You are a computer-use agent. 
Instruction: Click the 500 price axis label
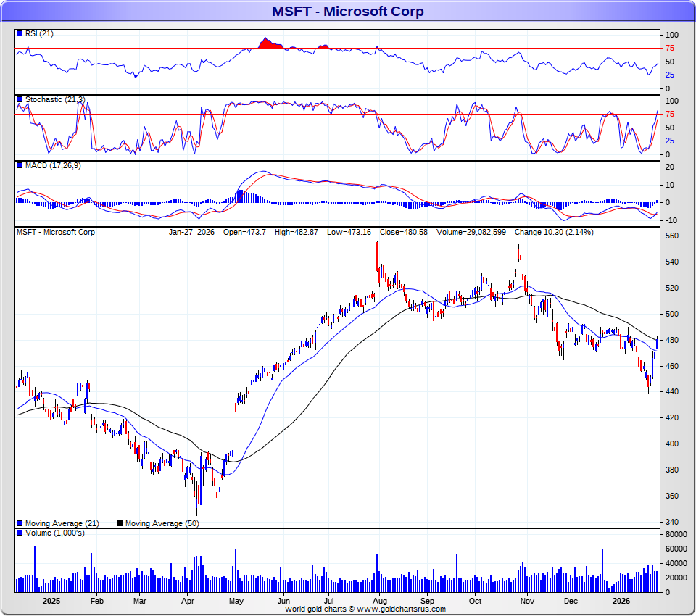pos(672,315)
